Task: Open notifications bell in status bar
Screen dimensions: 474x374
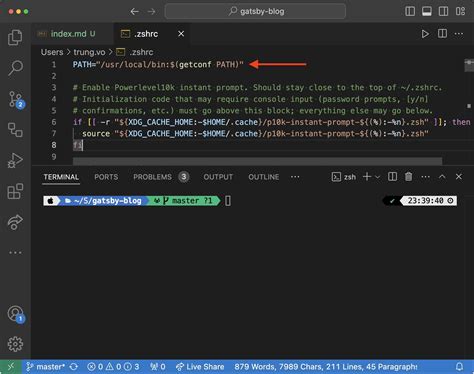Action: 459,367
